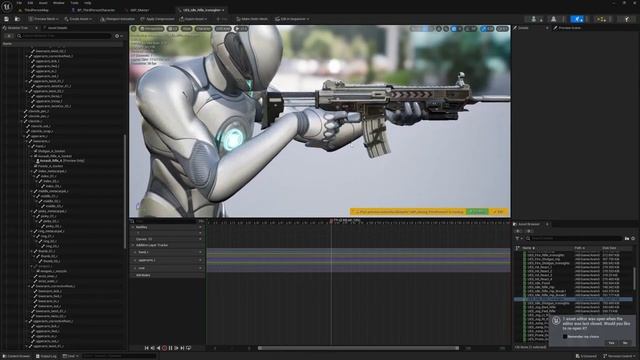This screenshot has height=360, width=640.
Task: Pause the animation playback
Action: [171, 348]
